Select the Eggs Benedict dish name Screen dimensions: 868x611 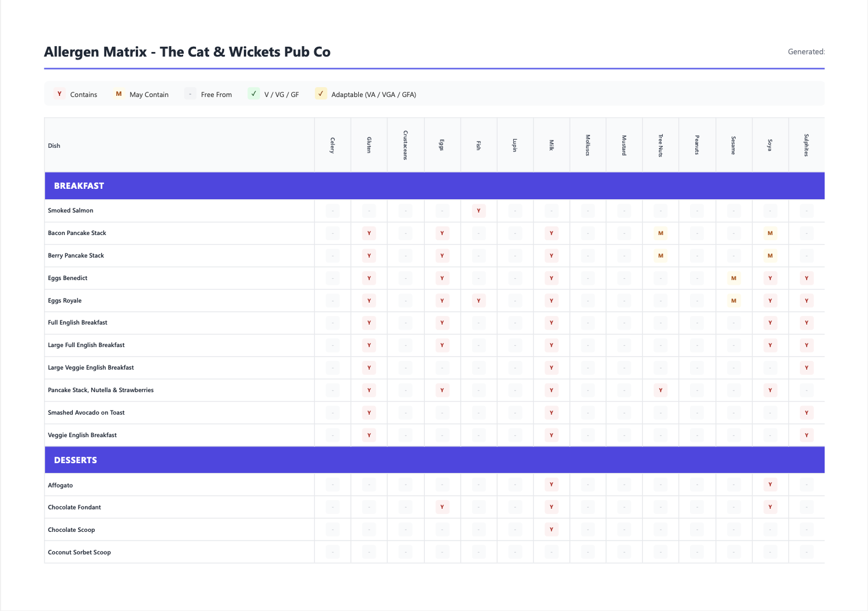click(x=68, y=278)
